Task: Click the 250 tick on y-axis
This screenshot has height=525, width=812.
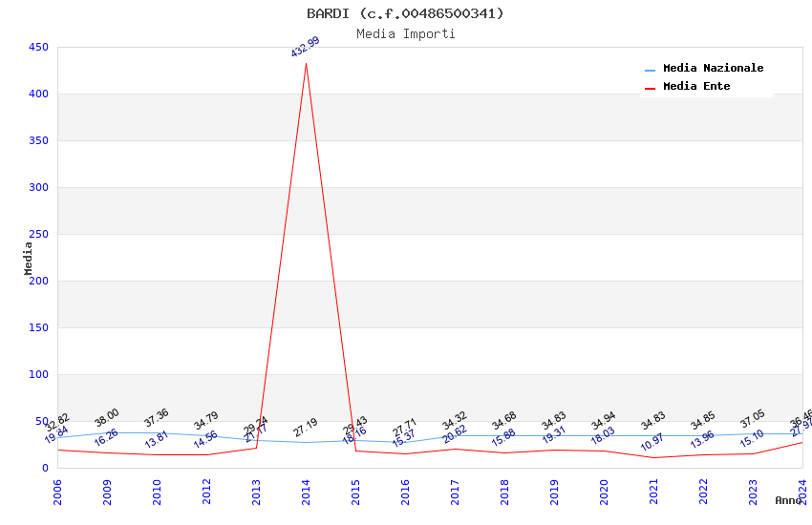Action: (39, 234)
